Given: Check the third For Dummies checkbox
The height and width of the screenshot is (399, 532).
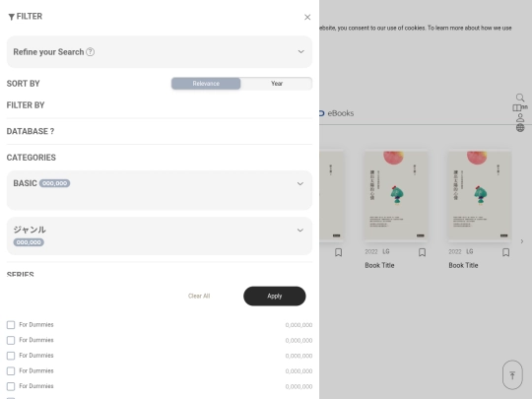Looking at the screenshot, I should tap(11, 356).
